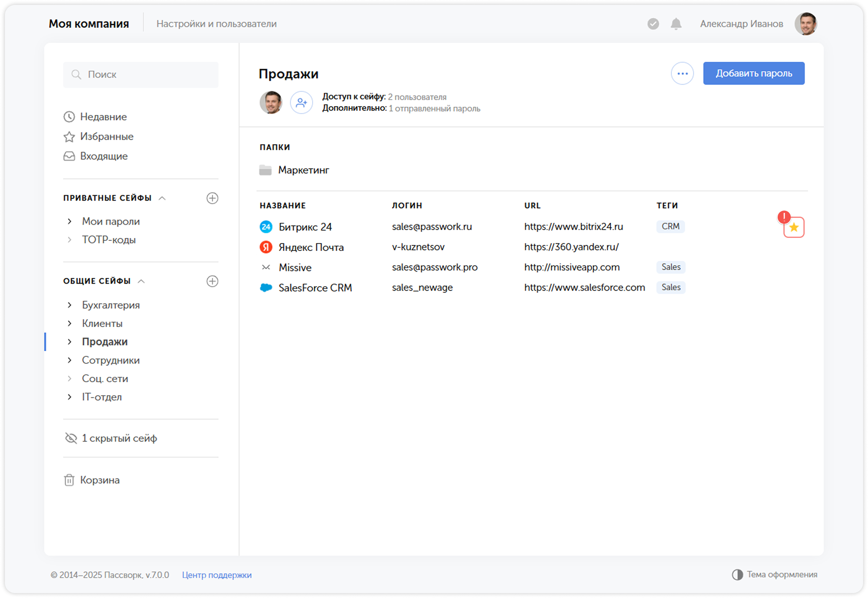Open http://missiveapp.com URL
Image resolution: width=868 pixels, height=598 pixels.
pyautogui.click(x=572, y=267)
